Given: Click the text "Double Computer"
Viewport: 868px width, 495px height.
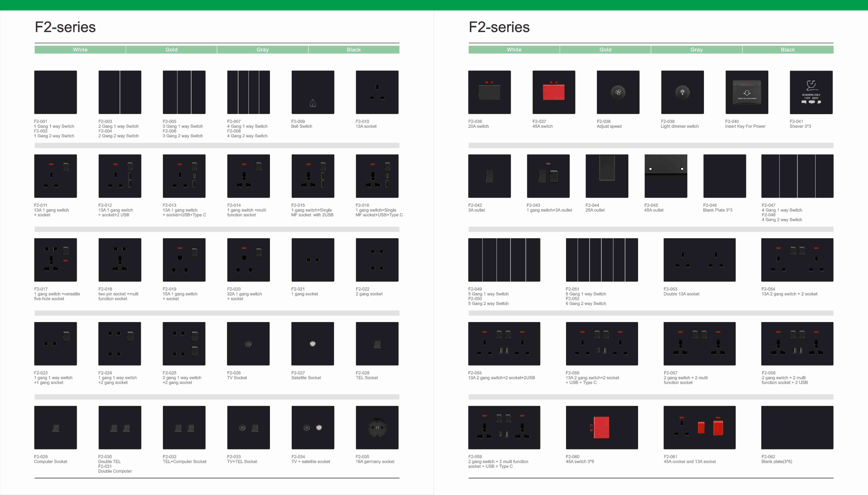Looking at the screenshot, I should [115, 471].
